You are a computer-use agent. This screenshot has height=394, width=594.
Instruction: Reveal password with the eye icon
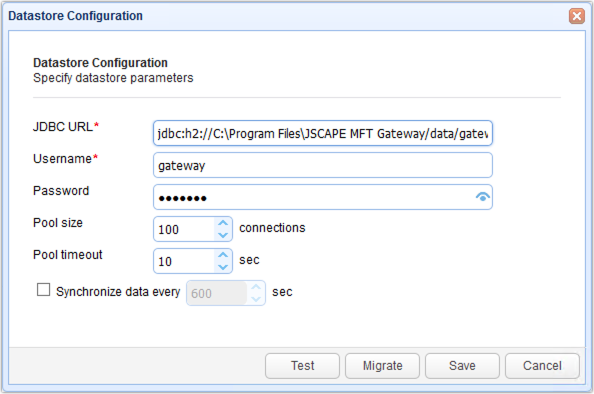(482, 197)
